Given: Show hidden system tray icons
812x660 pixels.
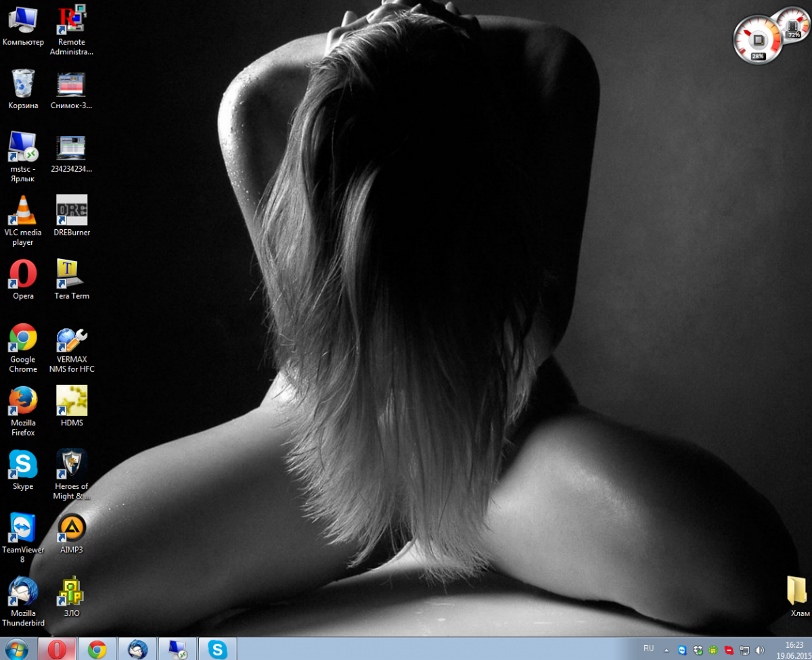Looking at the screenshot, I should click(667, 650).
